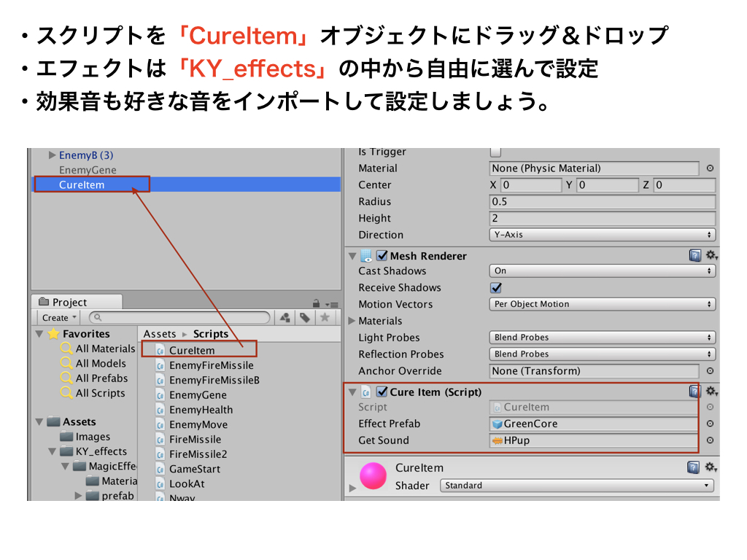Screen dimensions: 747x560
Task: Expand the prefab folder
Action: 78,496
